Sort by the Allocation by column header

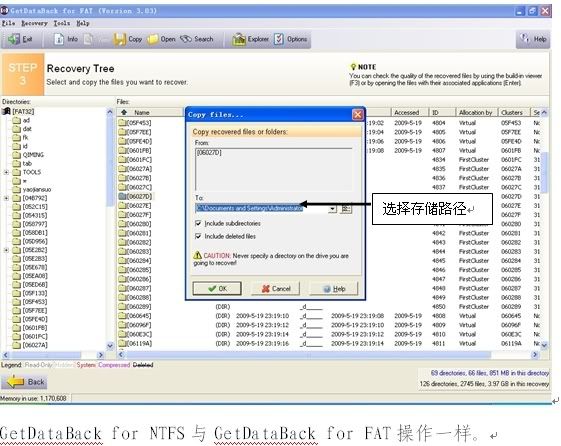[476, 113]
